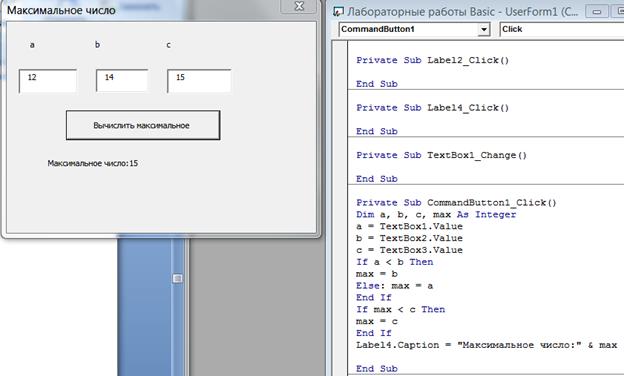The height and width of the screenshot is (376, 624).
Task: Click code line max = c
Action: click(x=377, y=321)
